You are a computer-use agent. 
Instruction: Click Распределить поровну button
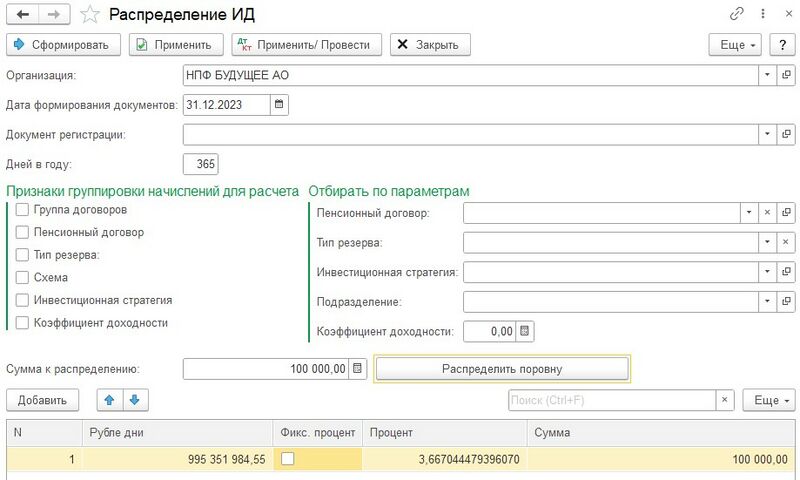tap(502, 369)
